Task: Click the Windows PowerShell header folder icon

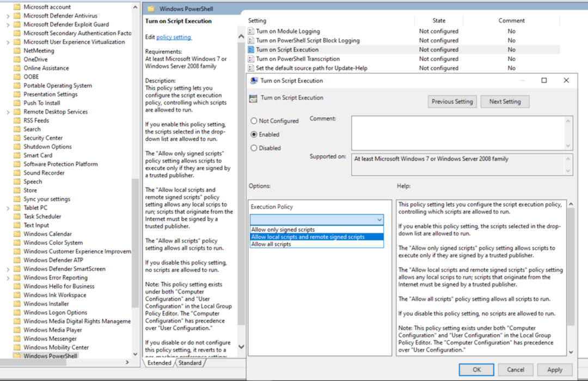Action: [x=151, y=9]
